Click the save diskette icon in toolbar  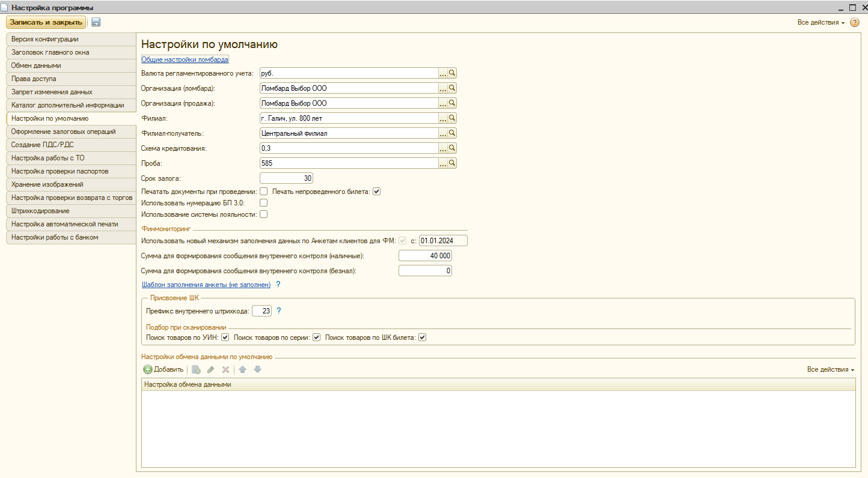click(96, 22)
